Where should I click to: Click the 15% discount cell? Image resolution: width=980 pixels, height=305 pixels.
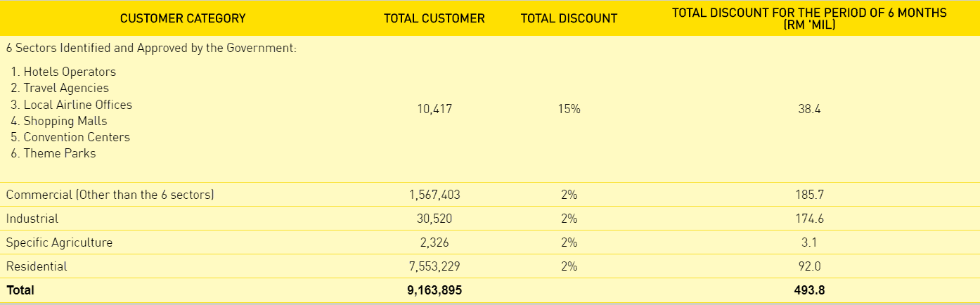click(x=569, y=110)
